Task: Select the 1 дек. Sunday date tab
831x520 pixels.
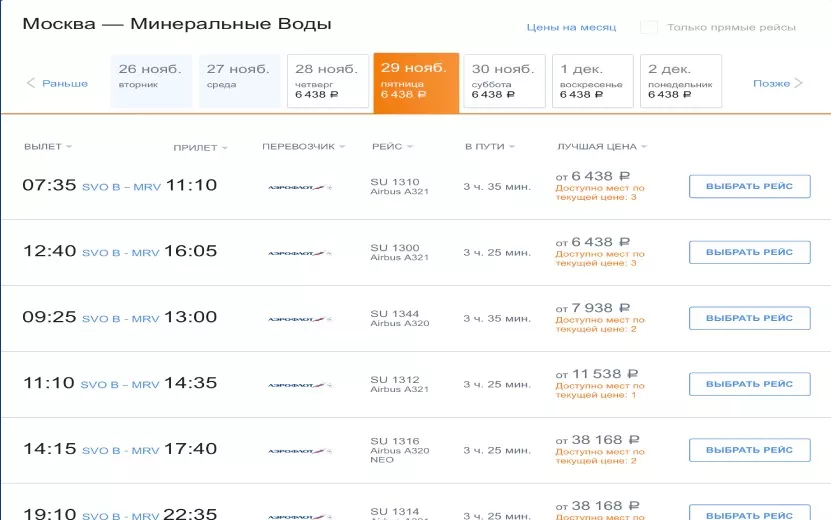Action: point(592,81)
